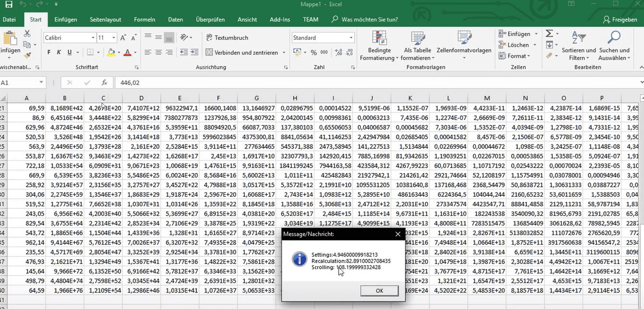
Task: Open the Standard number format dropdown
Action: pos(351,38)
